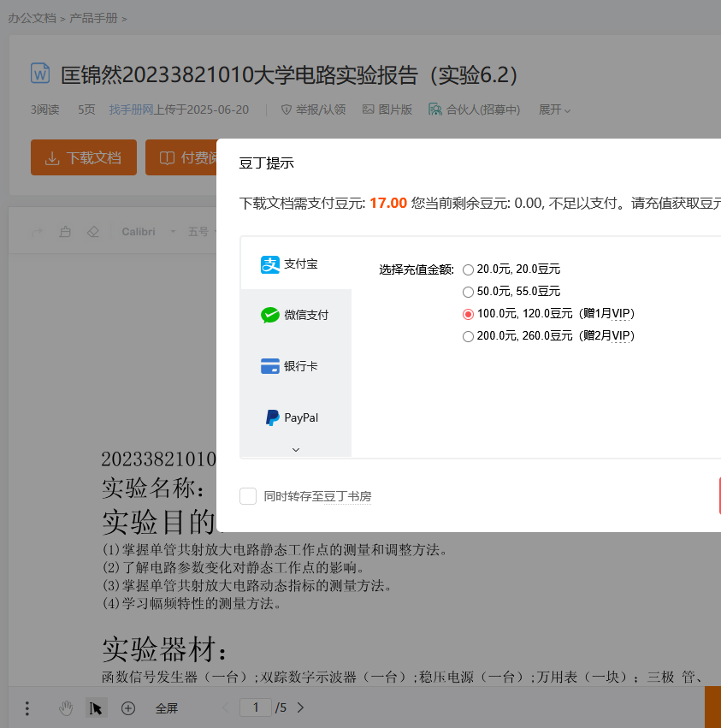721x728 pixels.
Task: Open the 找手册网 uploader link
Action: tap(130, 109)
